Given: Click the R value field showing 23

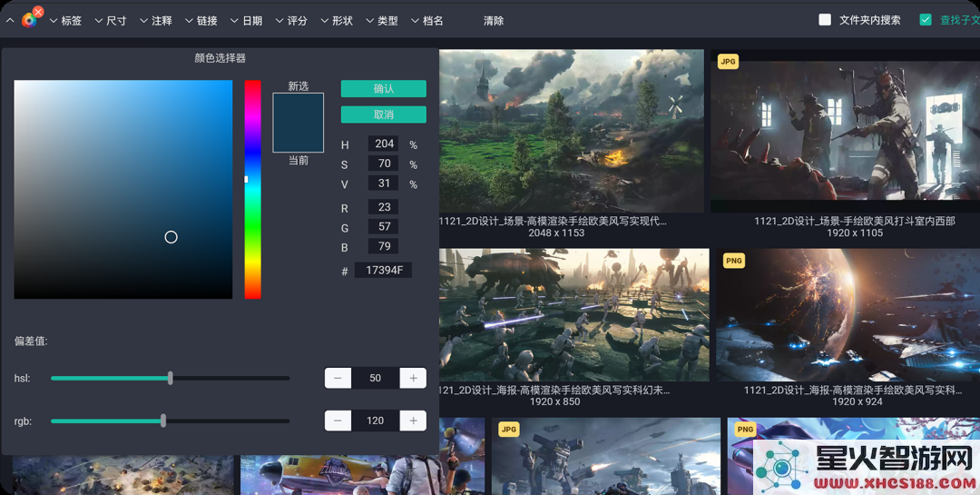Looking at the screenshot, I should pyautogui.click(x=384, y=207).
